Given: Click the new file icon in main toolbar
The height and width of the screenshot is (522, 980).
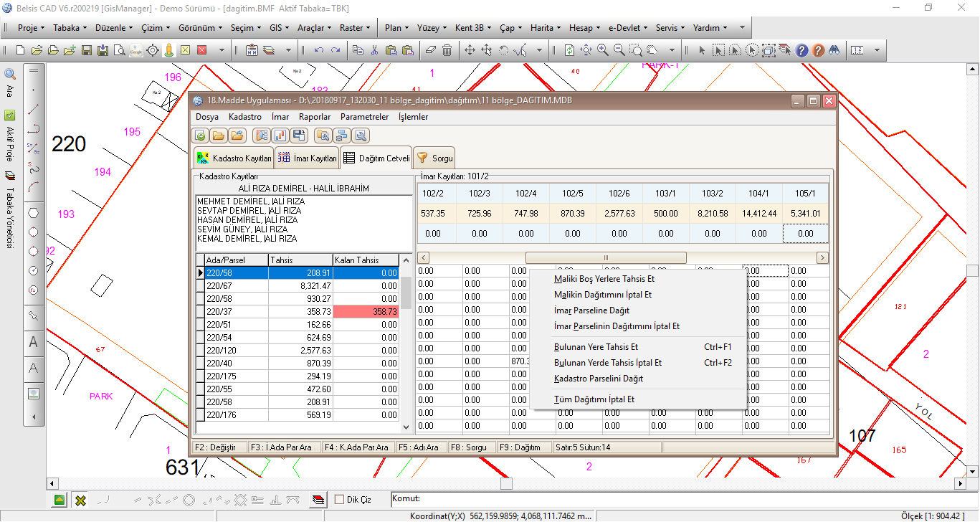Looking at the screenshot, I should (x=20, y=50).
